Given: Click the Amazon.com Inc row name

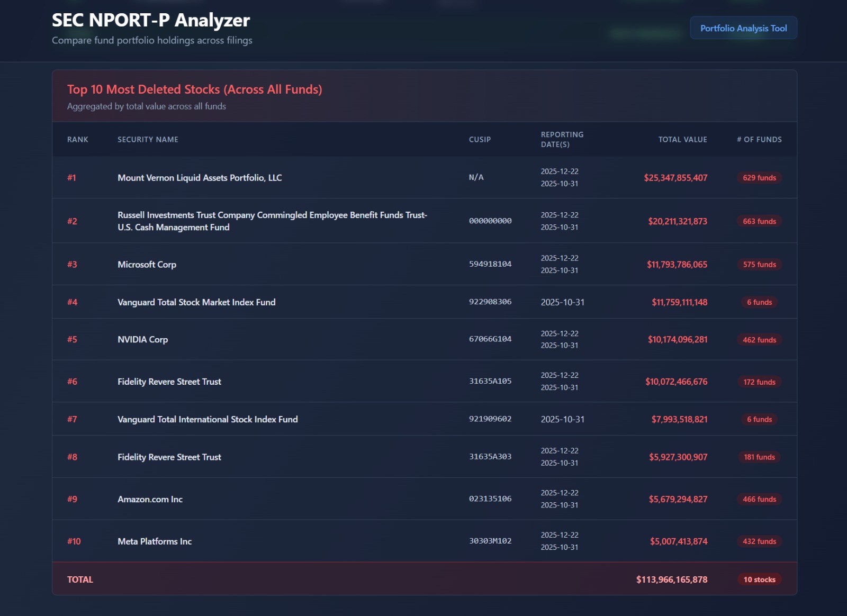Looking at the screenshot, I should click(x=150, y=500).
